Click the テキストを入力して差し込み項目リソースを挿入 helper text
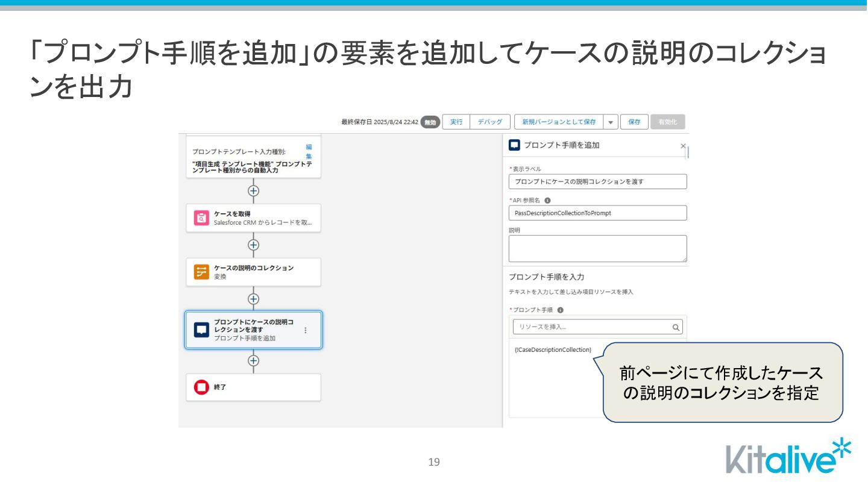The height and width of the screenshot is (488, 868). point(571,292)
